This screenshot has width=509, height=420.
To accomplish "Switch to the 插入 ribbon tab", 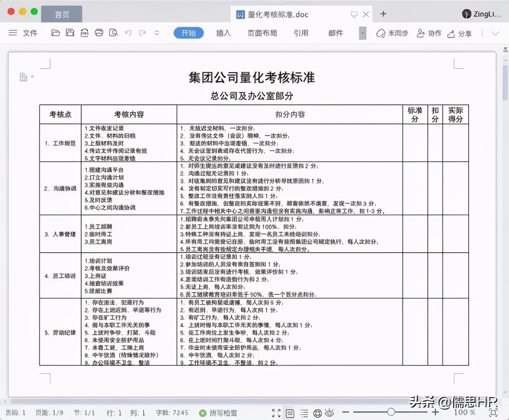I will pyautogui.click(x=223, y=33).
